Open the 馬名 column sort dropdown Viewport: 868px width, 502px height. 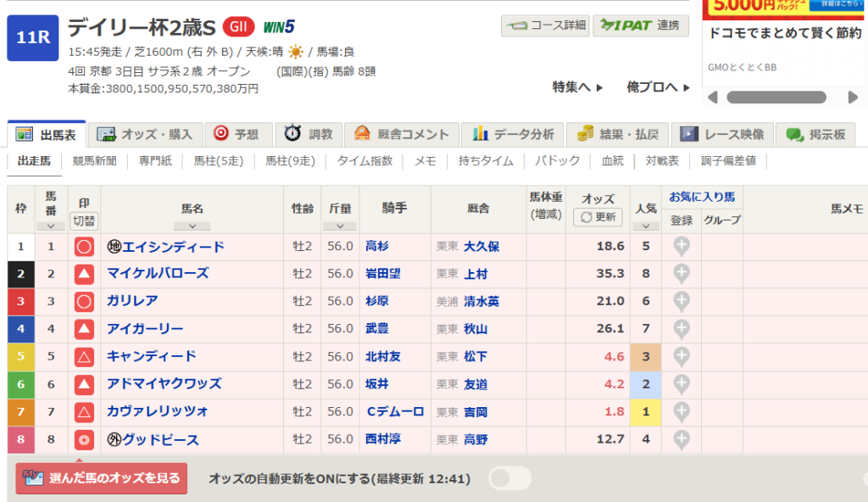tap(192, 226)
